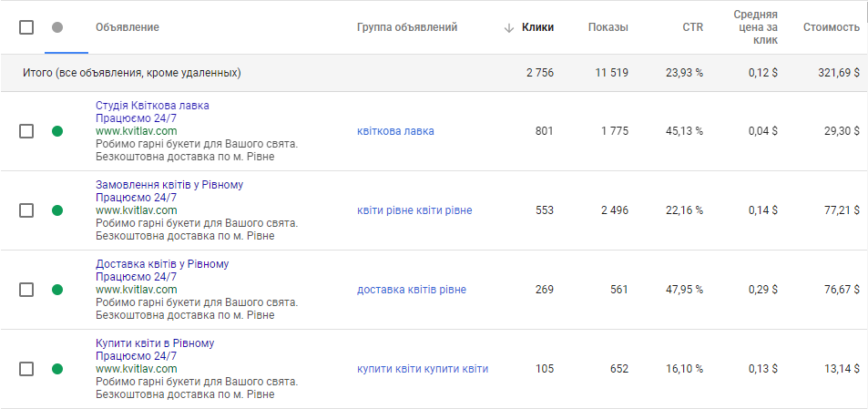Image resolution: width=868 pixels, height=409 pixels.
Task: Check the box for Студія Квіткова лавка ad
Action: (26, 131)
